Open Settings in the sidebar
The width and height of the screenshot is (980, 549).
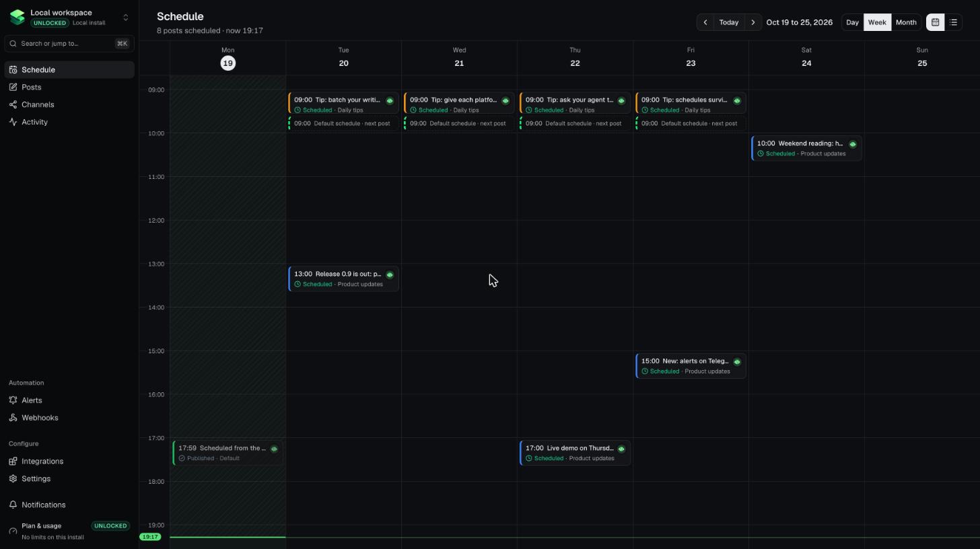click(69, 479)
